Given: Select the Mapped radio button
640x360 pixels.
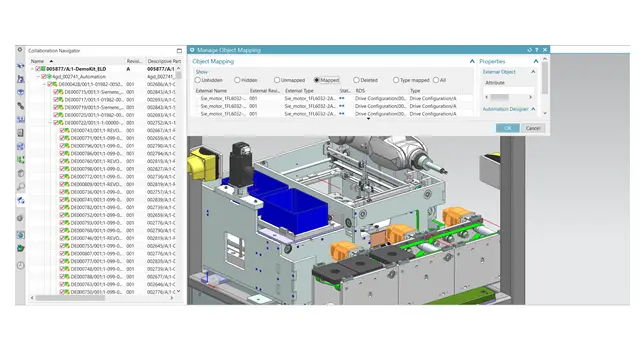Looking at the screenshot, I should tap(316, 80).
